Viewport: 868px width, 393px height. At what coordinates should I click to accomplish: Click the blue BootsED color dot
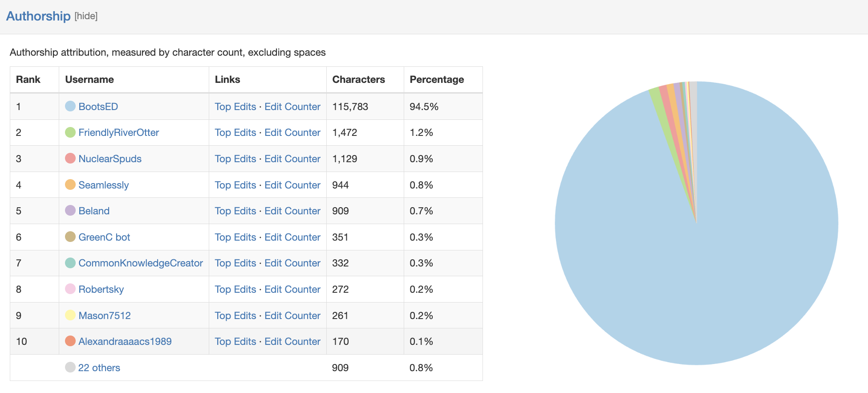coord(70,106)
